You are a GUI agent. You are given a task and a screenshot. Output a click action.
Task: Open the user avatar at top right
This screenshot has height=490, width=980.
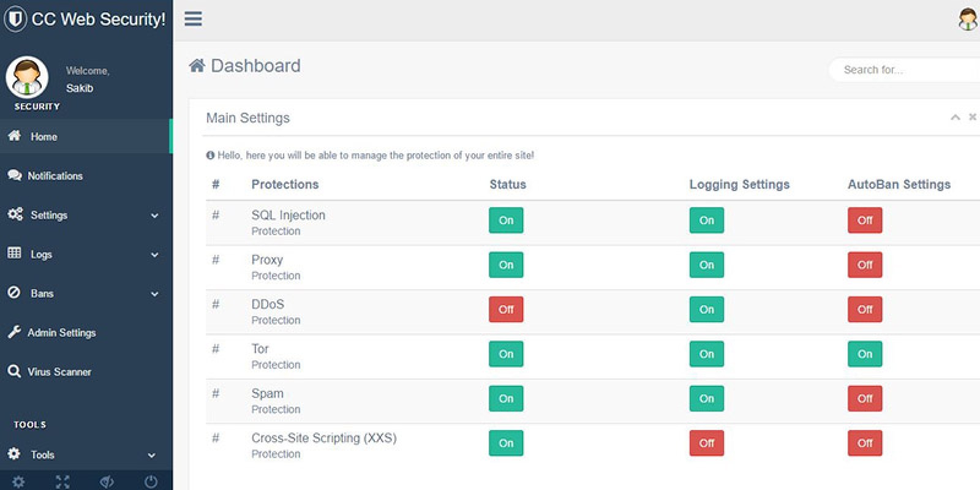pos(968,19)
